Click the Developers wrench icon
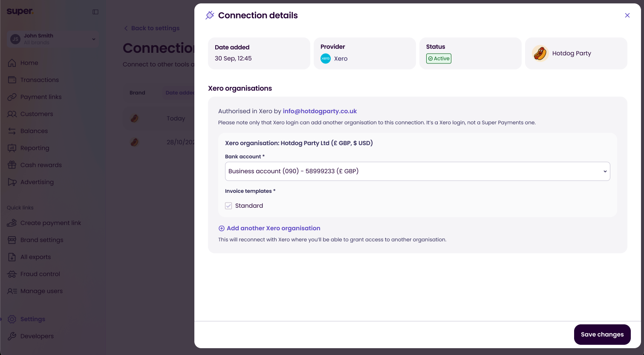This screenshot has width=644, height=355. pyautogui.click(x=12, y=336)
